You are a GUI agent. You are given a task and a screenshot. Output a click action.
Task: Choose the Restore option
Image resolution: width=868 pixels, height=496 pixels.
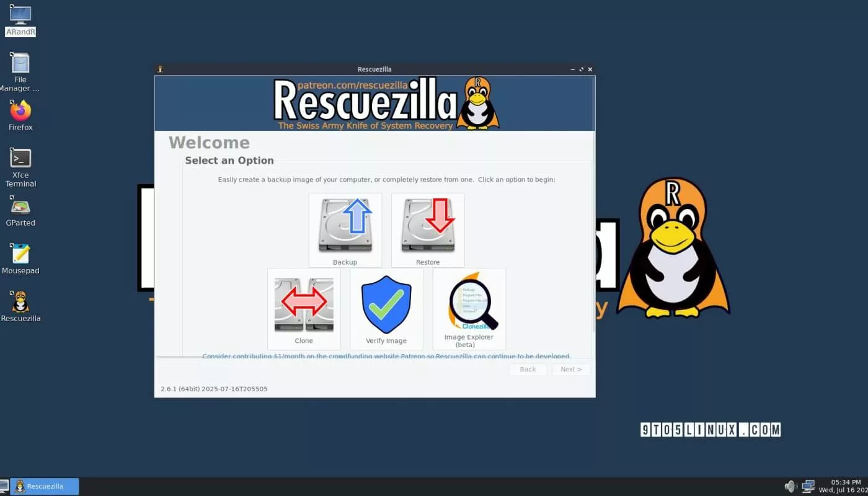[x=428, y=230]
